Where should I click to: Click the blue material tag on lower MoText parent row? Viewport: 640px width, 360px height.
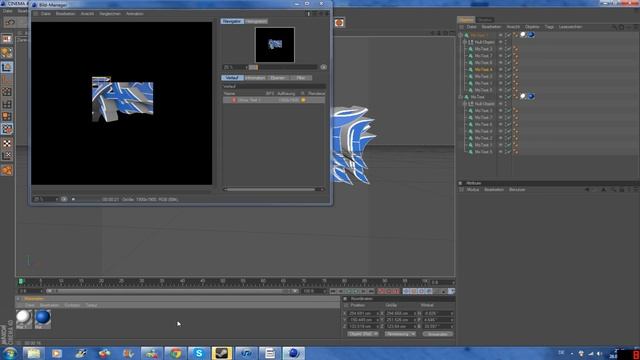(x=531, y=97)
